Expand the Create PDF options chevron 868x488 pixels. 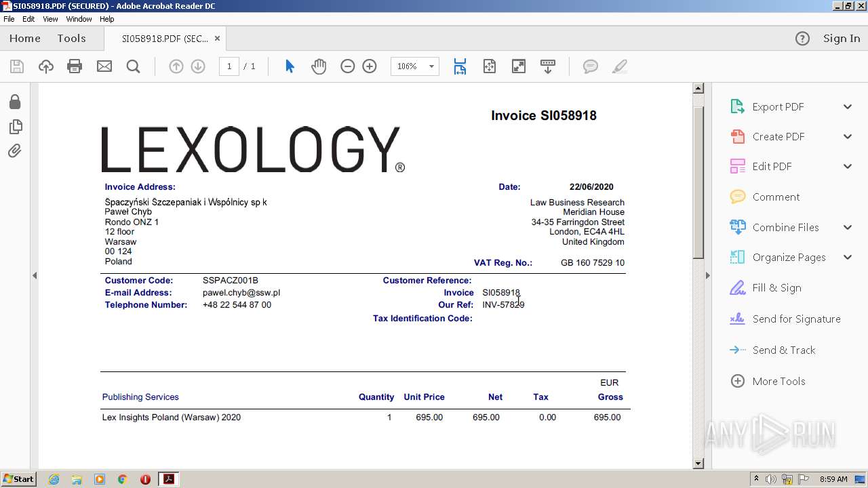point(848,137)
